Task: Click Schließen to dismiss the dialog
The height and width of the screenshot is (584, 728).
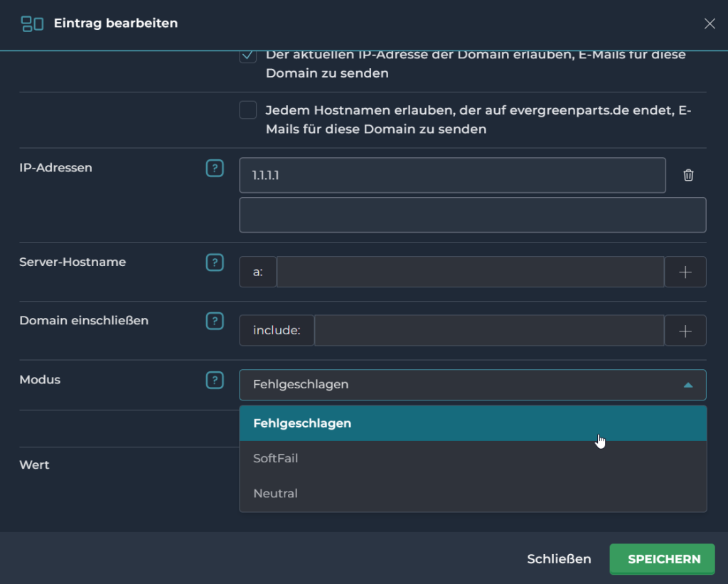Action: point(559,559)
